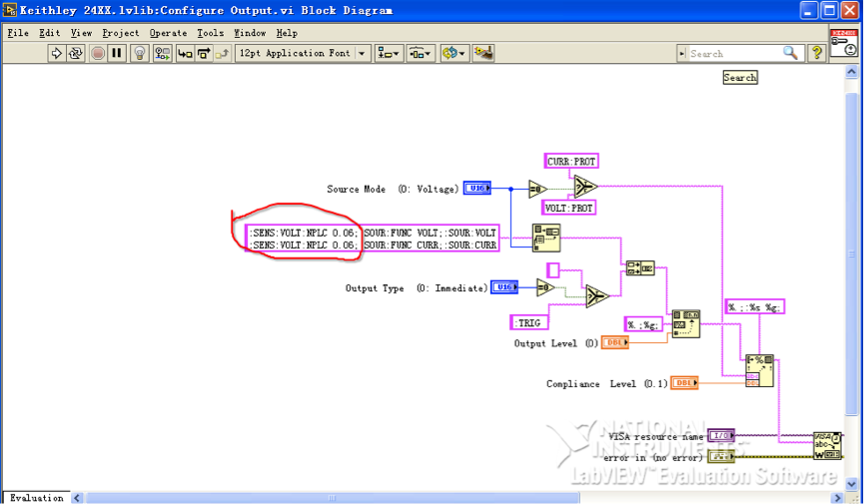This screenshot has width=864, height=504.
Task: Open the Tools menu
Action: click(211, 33)
